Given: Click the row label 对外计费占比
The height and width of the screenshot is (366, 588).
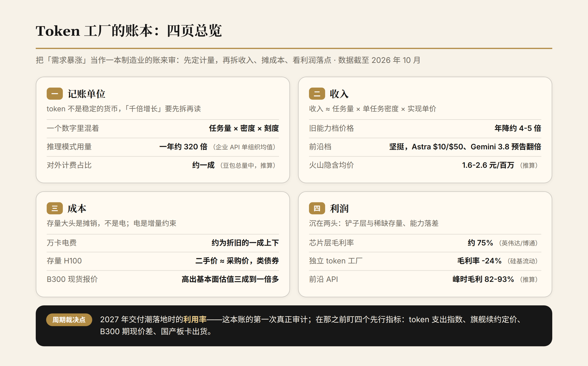Looking at the screenshot, I should (69, 165).
